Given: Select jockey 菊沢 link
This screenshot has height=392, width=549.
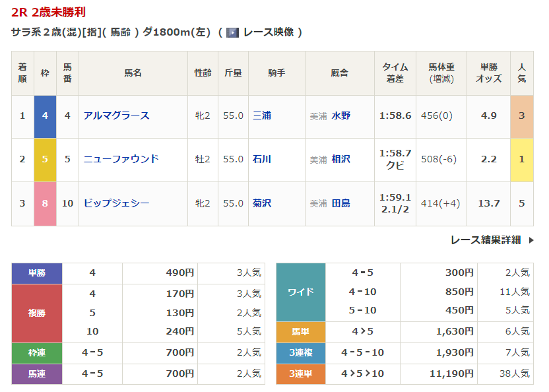Looking at the screenshot, I should pyautogui.click(x=262, y=203).
